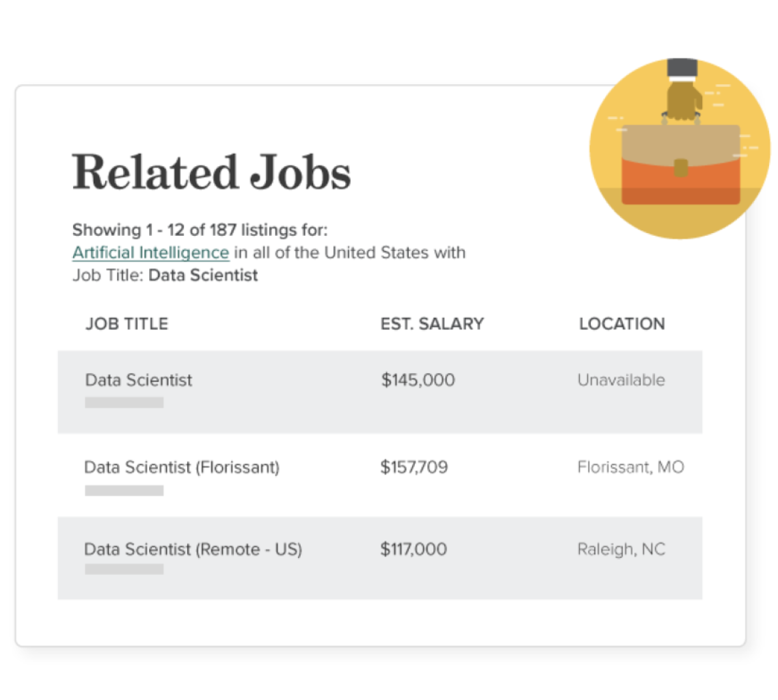This screenshot has width=778, height=700.
Task: Open the Data Scientist (Remote - US) listing
Action: click(193, 549)
